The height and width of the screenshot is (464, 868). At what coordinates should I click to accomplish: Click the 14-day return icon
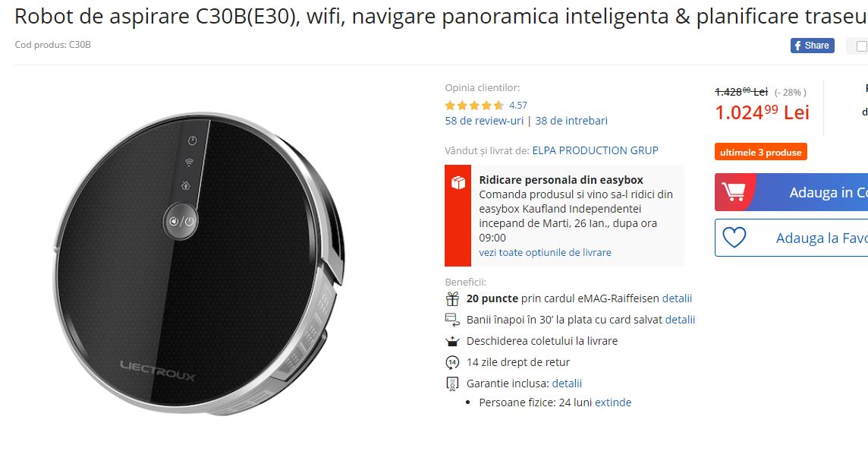point(452,362)
